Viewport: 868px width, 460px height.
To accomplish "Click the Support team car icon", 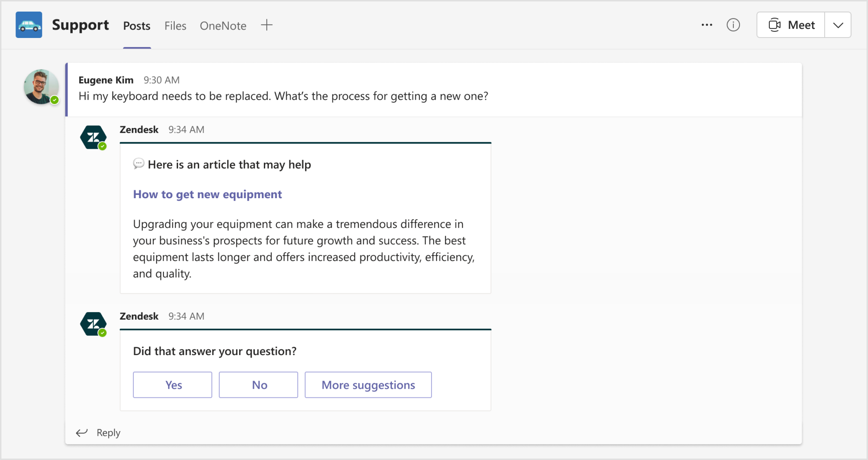I will pyautogui.click(x=29, y=25).
